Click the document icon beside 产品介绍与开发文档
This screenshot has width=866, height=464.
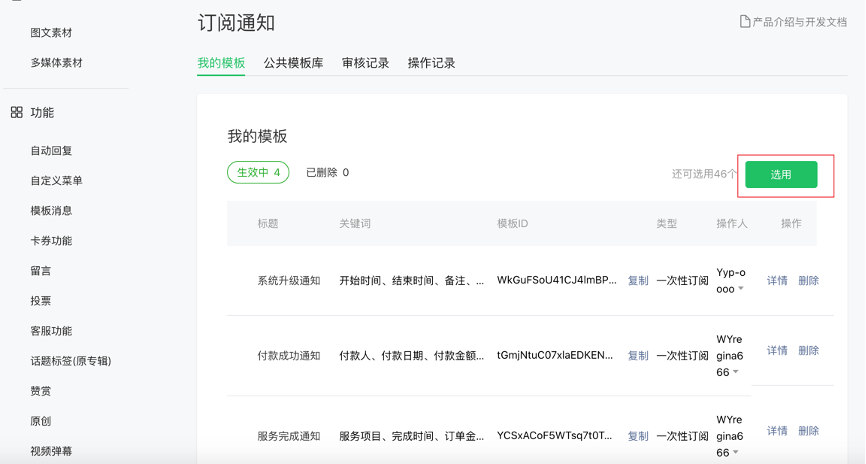point(745,22)
